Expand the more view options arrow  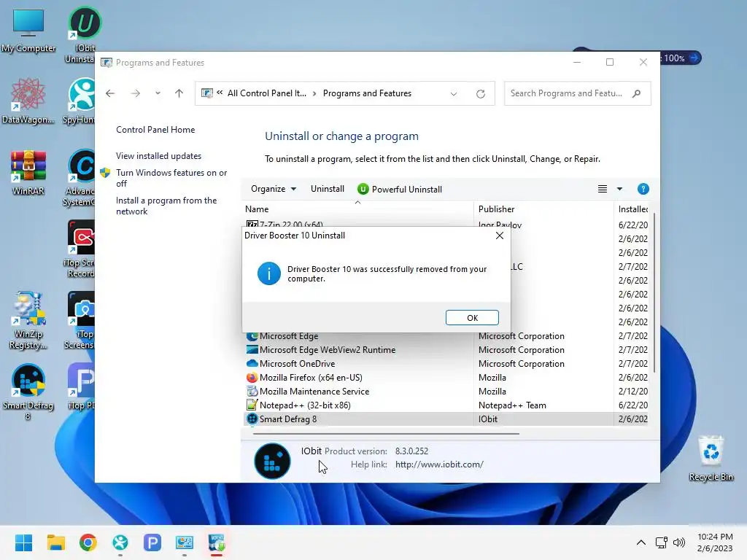tap(619, 189)
